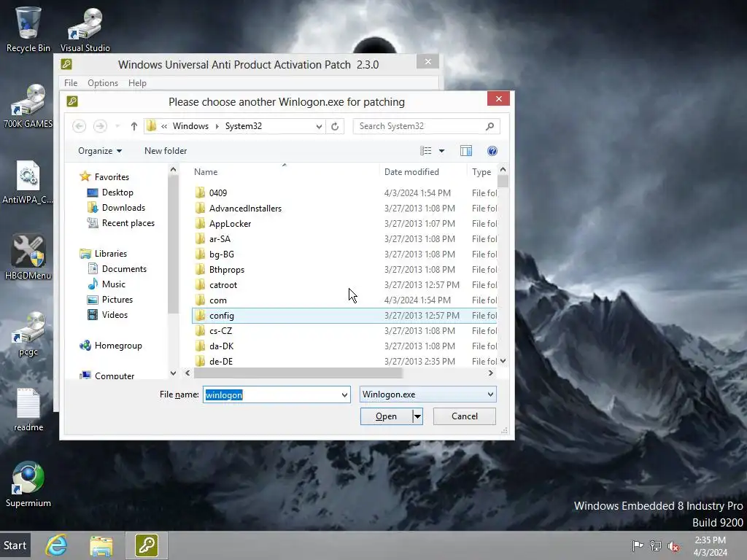Open the Supermium browser shortcut
The width and height of the screenshot is (747, 560).
(28, 485)
